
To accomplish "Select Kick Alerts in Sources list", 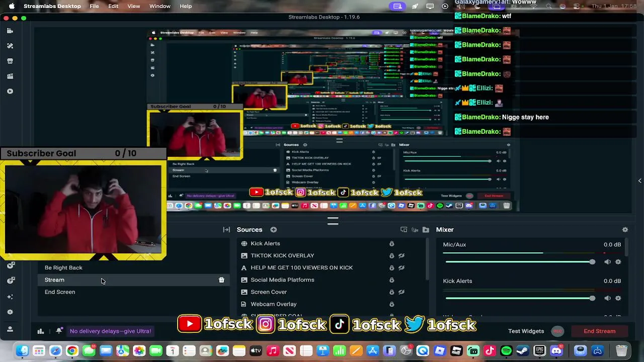I will pyautogui.click(x=331, y=244).
